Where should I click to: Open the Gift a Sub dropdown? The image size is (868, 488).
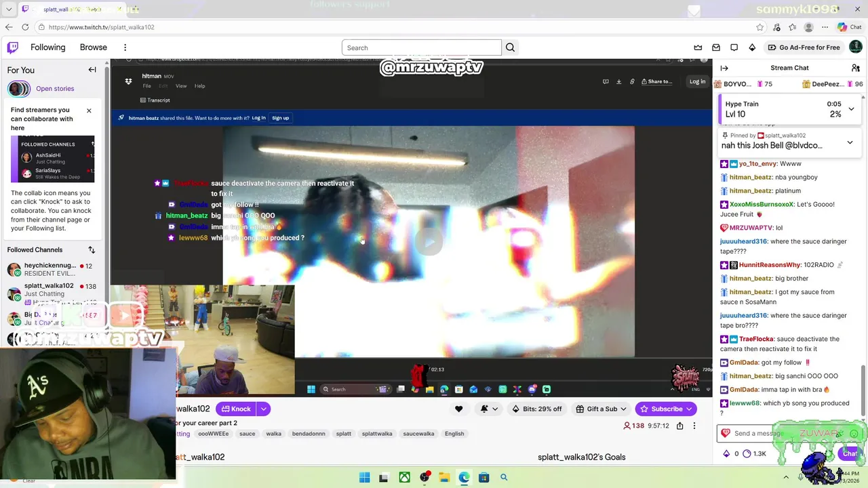click(602, 409)
